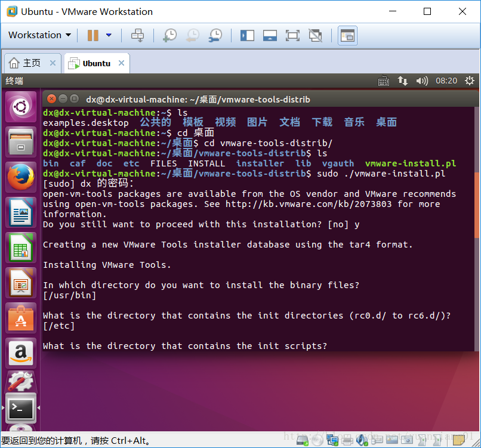Click the webcam device status icon
The height and width of the screenshot is (448, 481).
coord(407,440)
